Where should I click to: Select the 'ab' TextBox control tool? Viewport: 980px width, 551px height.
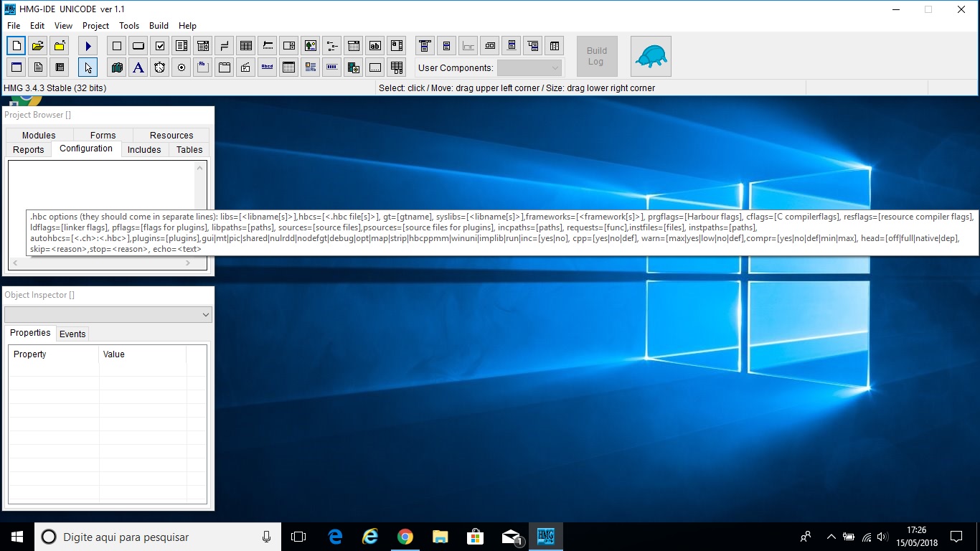pos(375,46)
